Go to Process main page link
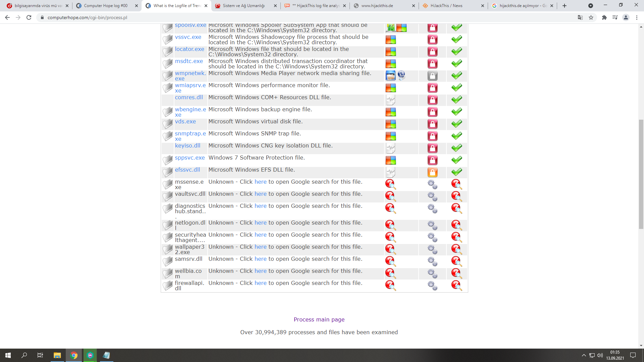Viewport: 644px width, 362px height. point(319,319)
